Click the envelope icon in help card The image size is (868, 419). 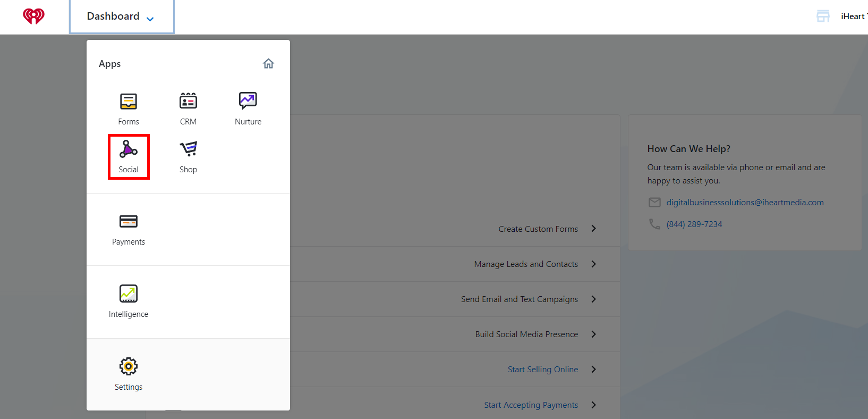pos(654,203)
